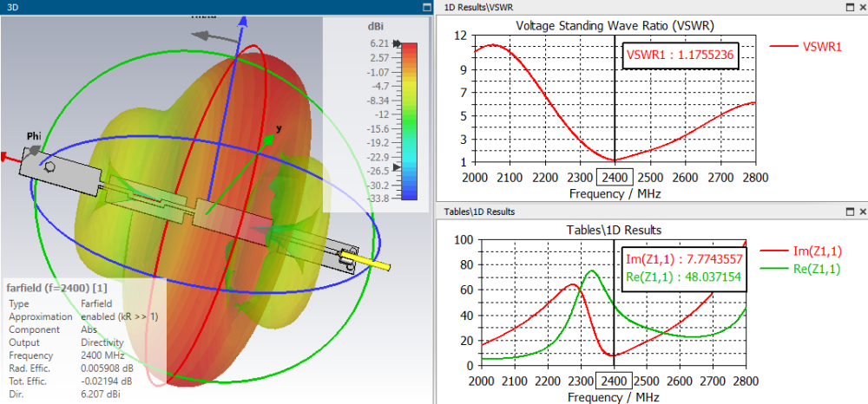
Task: Select the VSWR1 legend entry
Action: tap(806, 47)
